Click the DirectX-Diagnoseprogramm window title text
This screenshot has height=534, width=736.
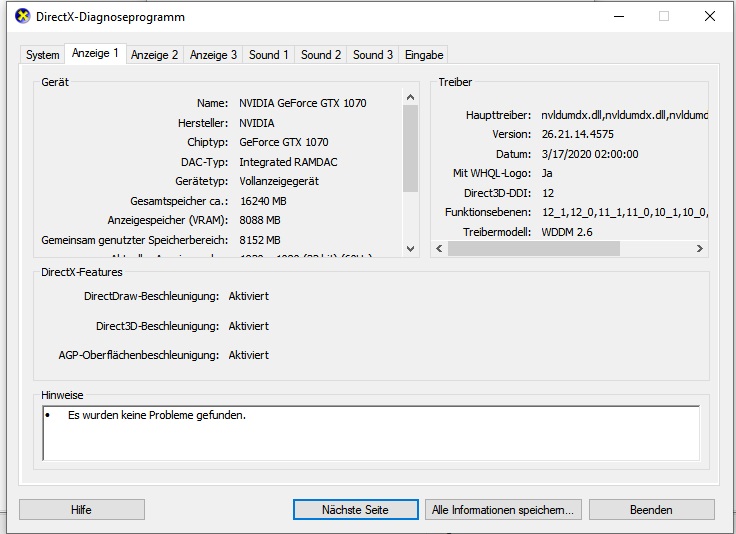(110, 17)
